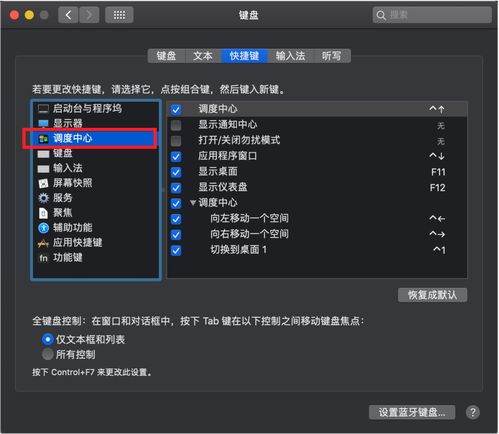499x434 pixels.
Task: Select the 聚焦 document icon category
Action: click(x=43, y=213)
